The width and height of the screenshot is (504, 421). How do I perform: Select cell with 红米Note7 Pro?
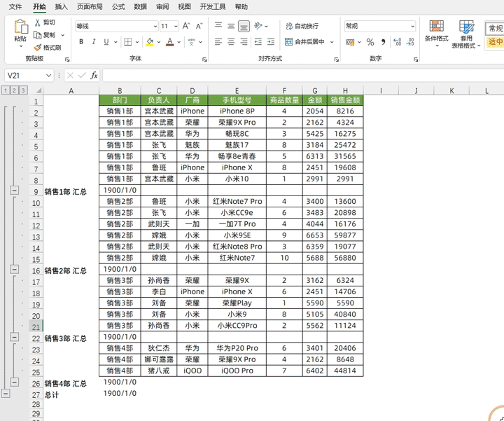(x=237, y=201)
